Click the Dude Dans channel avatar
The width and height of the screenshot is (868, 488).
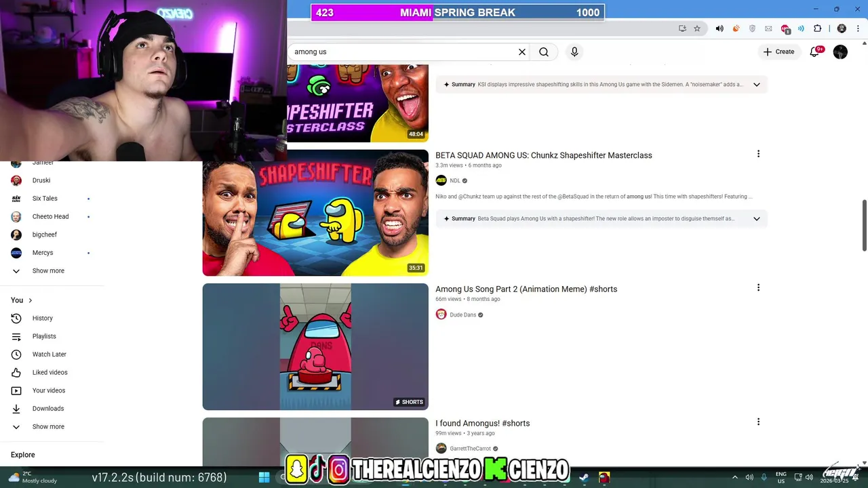[441, 314]
